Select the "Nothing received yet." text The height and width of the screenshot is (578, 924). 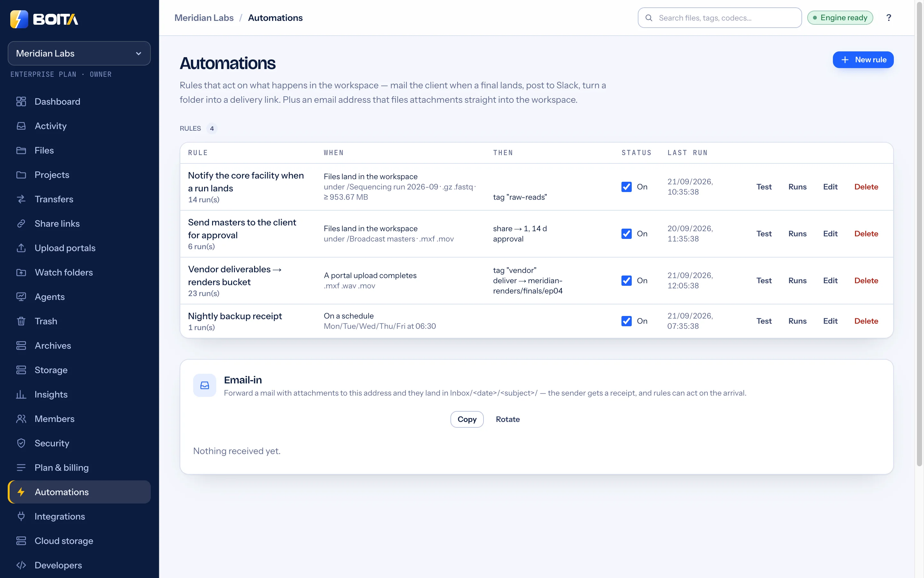pos(237,451)
